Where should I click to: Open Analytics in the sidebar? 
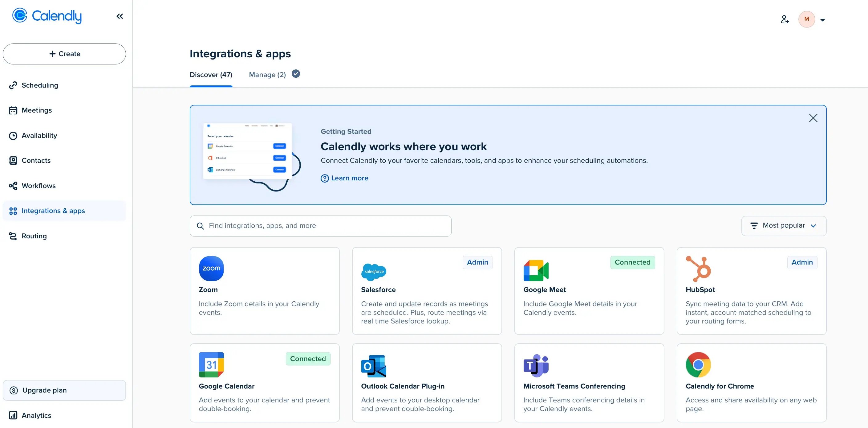tap(64, 416)
